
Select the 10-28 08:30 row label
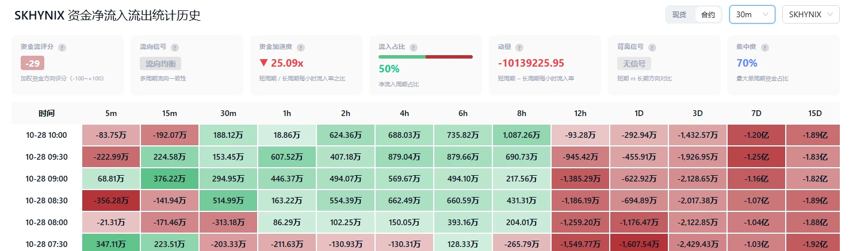click(x=47, y=201)
